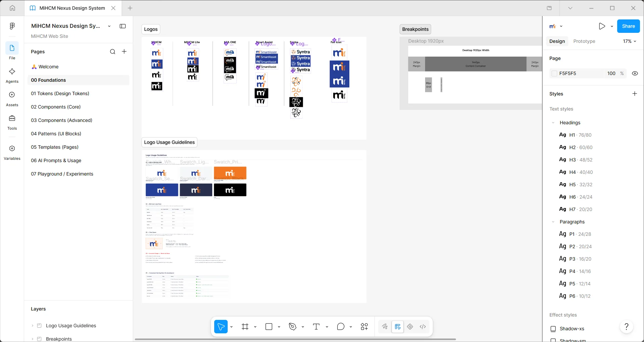
Task: Close the MiHCM Nexus Design System tab
Action: 113,8
